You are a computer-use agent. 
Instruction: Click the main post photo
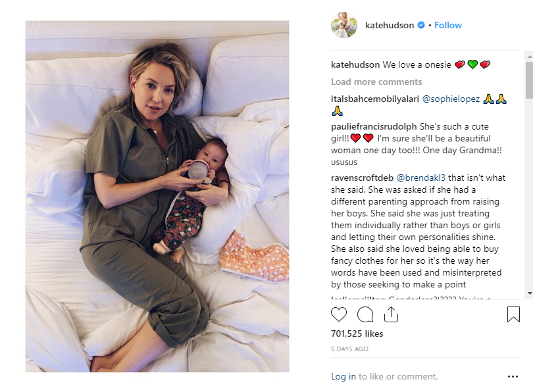click(157, 197)
